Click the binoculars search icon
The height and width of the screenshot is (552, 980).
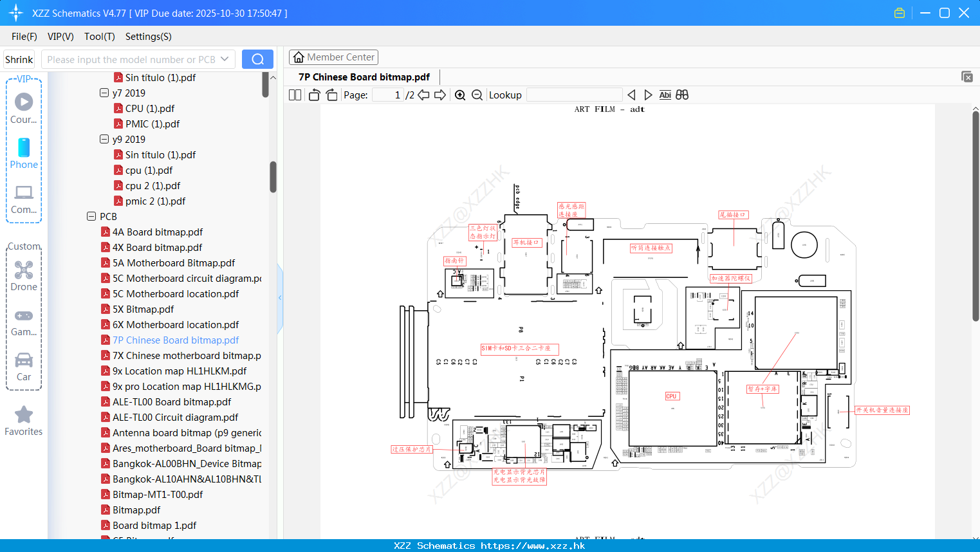point(682,95)
